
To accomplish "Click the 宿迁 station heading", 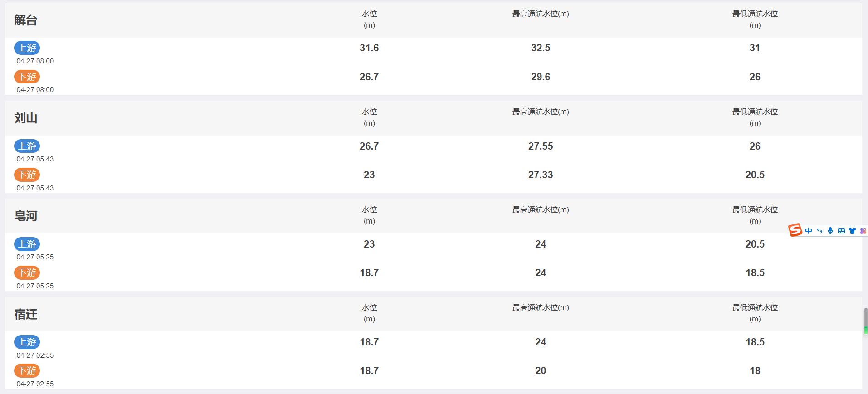I will pyautogui.click(x=26, y=314).
